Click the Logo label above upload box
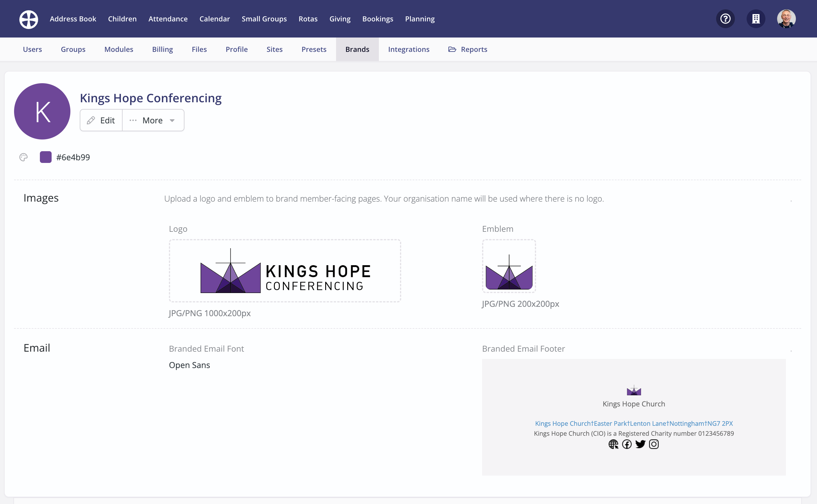Screen dimensions: 817x504 pyautogui.click(x=178, y=229)
